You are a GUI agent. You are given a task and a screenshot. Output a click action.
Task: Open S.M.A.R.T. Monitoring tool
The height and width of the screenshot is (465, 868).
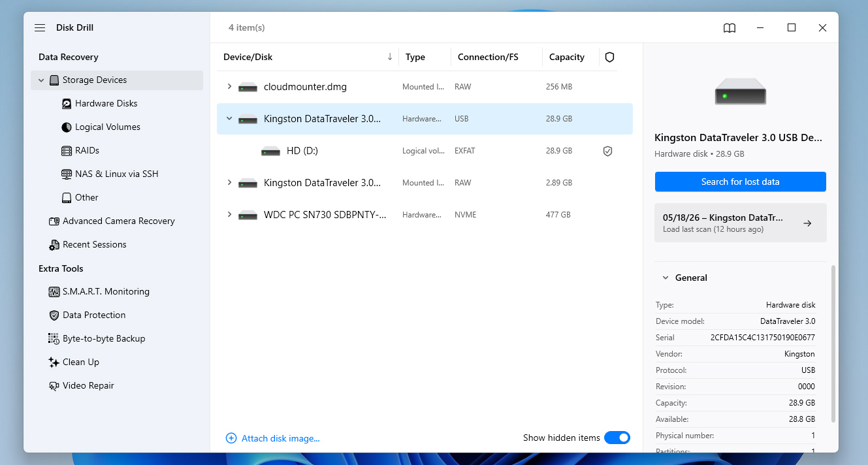[106, 291]
